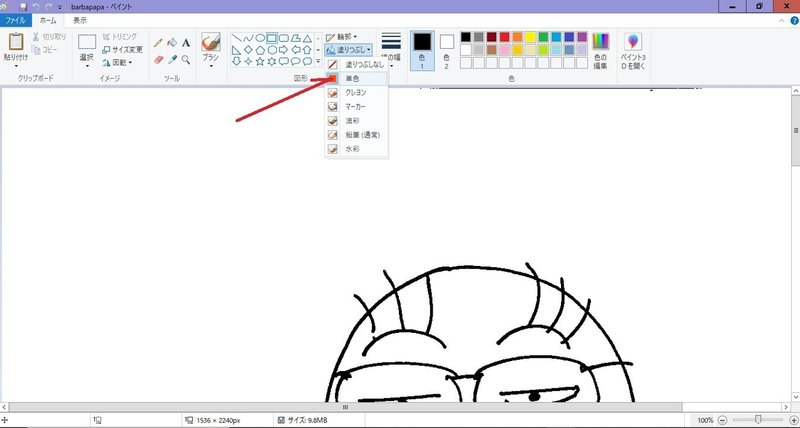Select the Text tool
Viewport: 800px width, 428px height.
186,43
